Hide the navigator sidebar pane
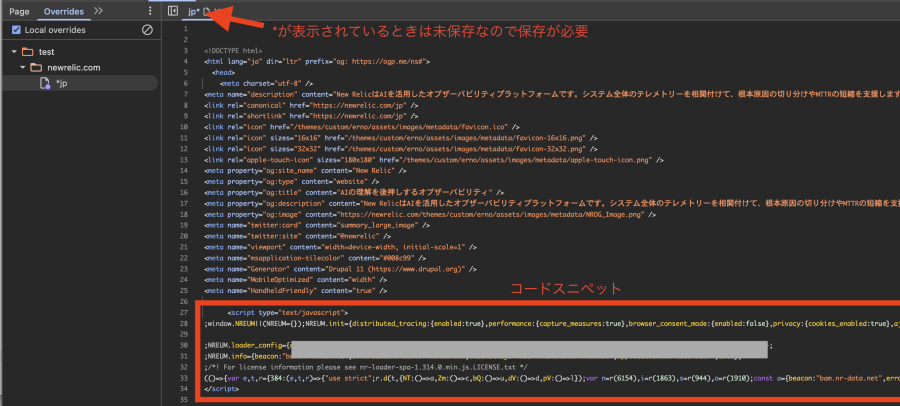 [173, 11]
